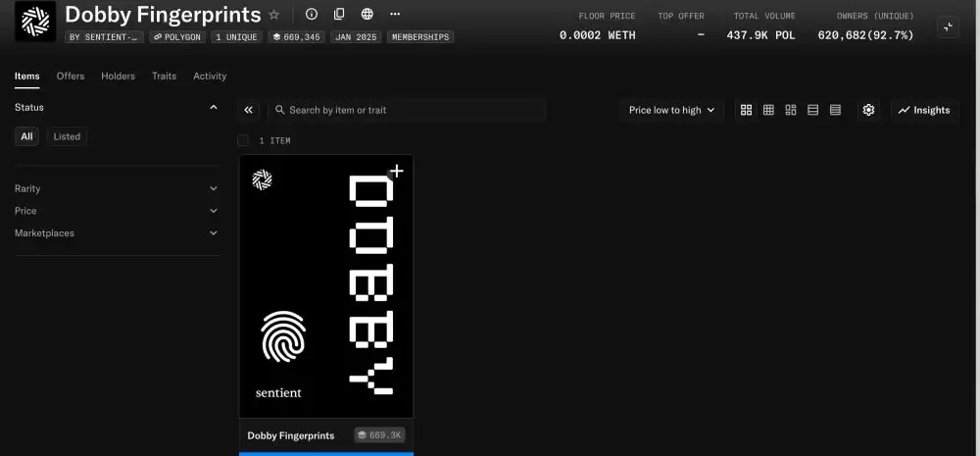Open the collection info icon

click(312, 15)
